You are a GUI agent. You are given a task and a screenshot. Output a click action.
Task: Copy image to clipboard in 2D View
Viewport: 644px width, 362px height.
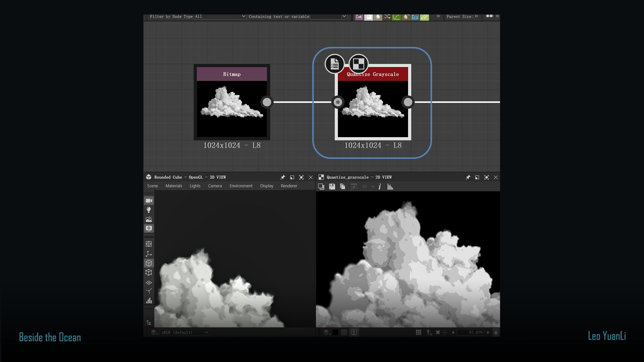[x=342, y=187]
